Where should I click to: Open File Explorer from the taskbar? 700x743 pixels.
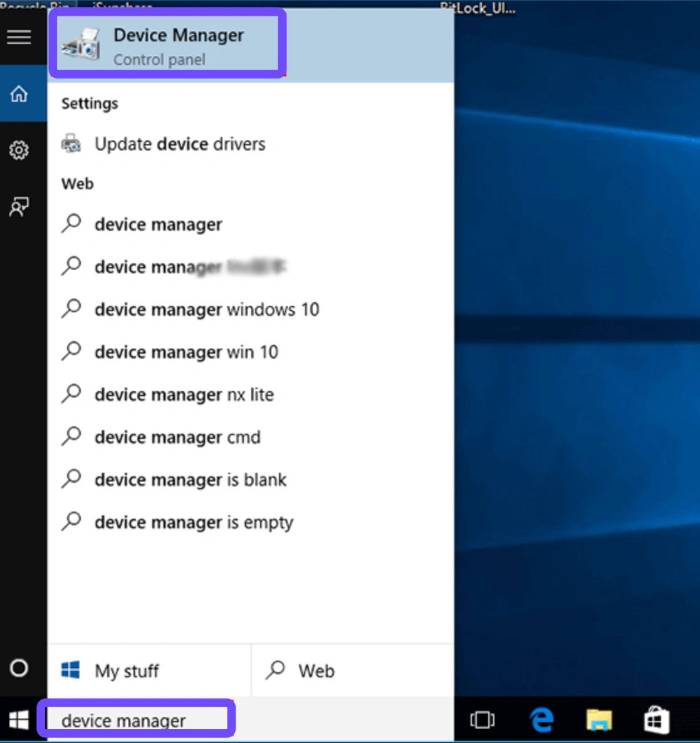(x=598, y=720)
